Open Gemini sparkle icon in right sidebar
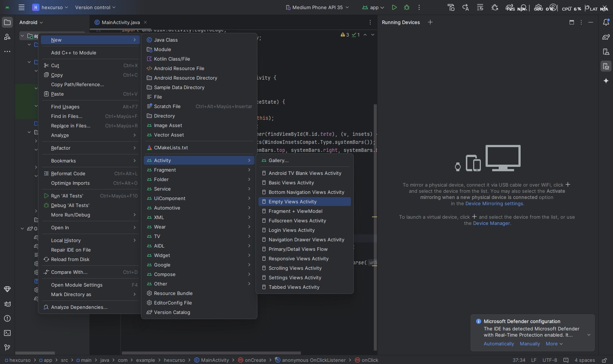This screenshot has width=613, height=364. 606,81
